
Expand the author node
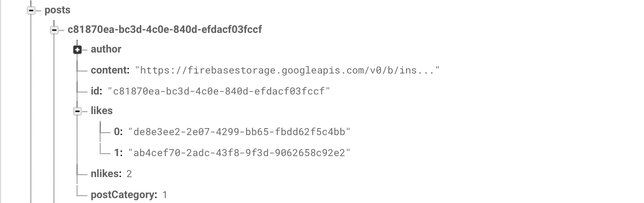tap(77, 50)
